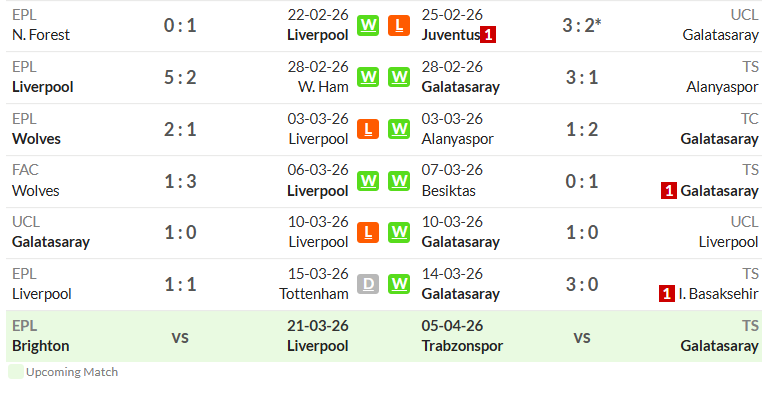Open the Liverpool 5:2 W. Ham score
Image resolution: width=762 pixels, height=400 pixels.
tap(180, 77)
